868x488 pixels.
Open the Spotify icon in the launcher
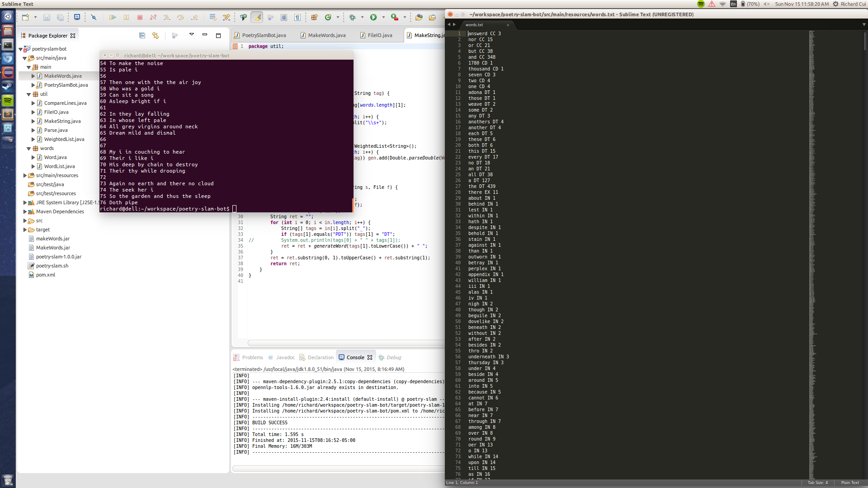tap(8, 100)
